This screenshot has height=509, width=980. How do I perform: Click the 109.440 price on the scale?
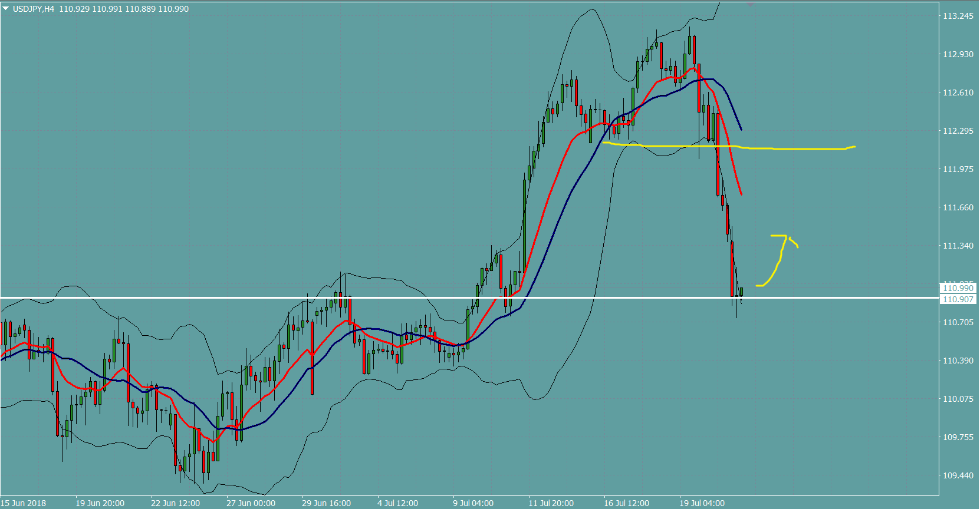[958, 475]
